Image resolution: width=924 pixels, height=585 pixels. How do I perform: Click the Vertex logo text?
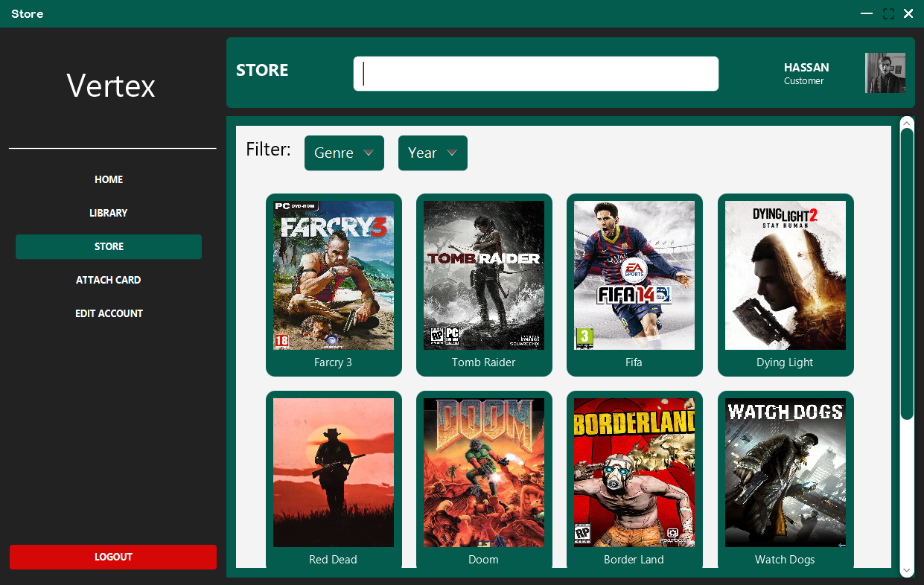coord(111,86)
